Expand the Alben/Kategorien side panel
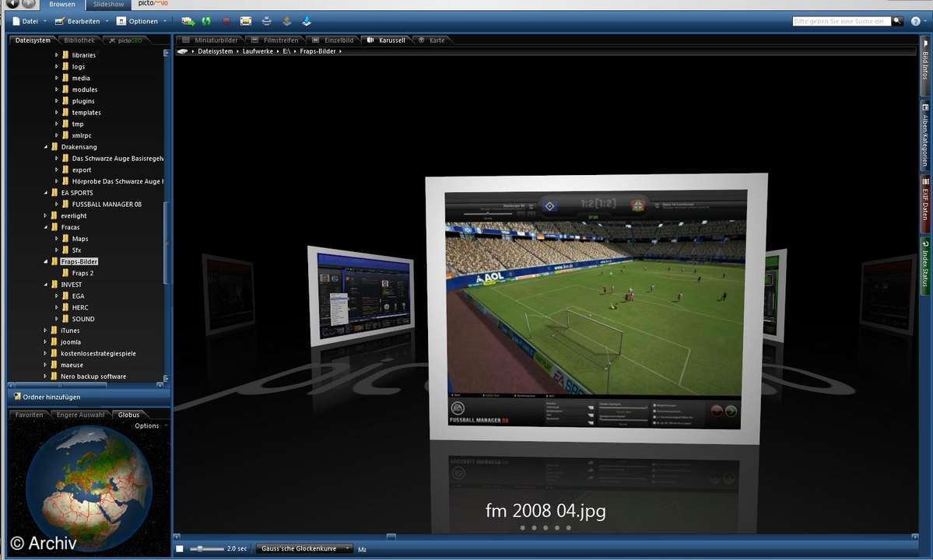Image resolution: width=933 pixels, height=560 pixels. click(x=925, y=135)
